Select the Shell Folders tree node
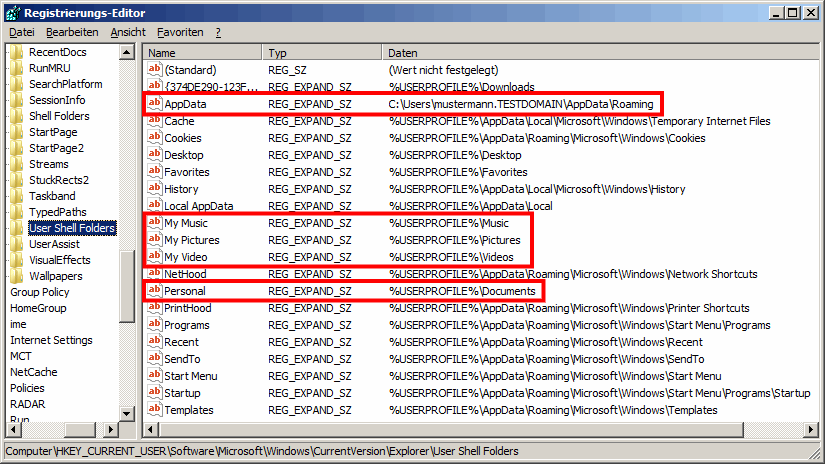The image size is (825, 464). (x=59, y=116)
